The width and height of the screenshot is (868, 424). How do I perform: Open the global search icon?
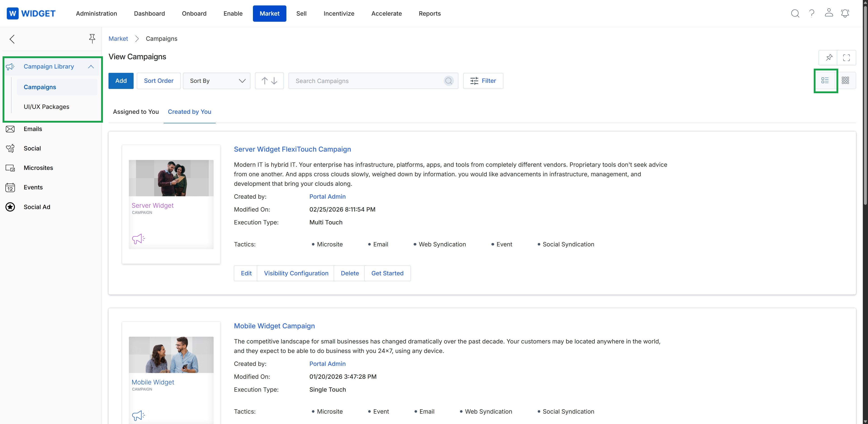coord(795,14)
